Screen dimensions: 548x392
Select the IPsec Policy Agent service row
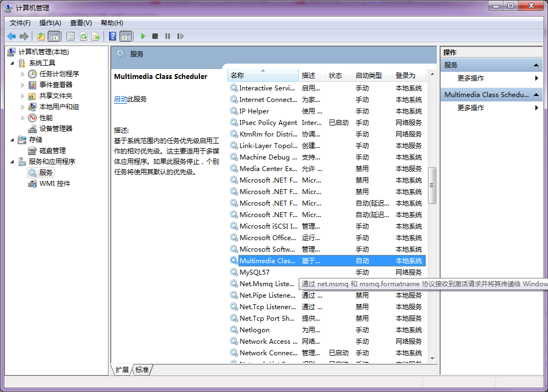click(x=327, y=122)
